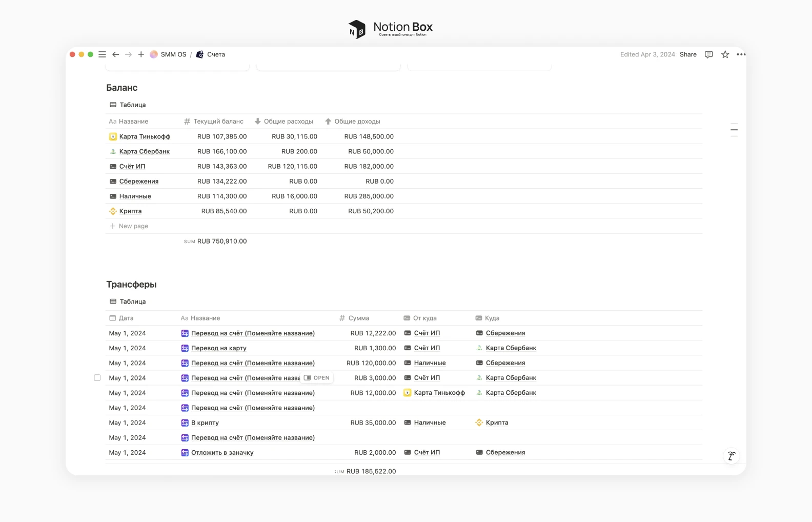Add a New page row in Баланс
812x522 pixels.
pos(133,226)
